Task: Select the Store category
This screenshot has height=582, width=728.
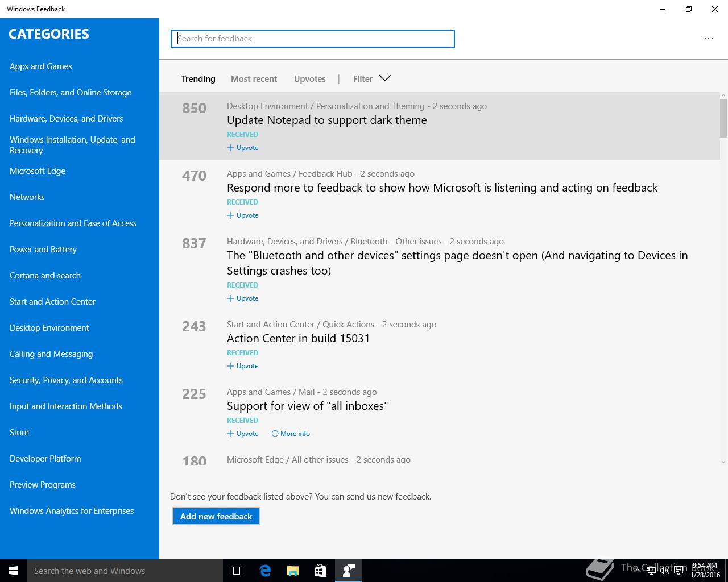Action: (19, 433)
